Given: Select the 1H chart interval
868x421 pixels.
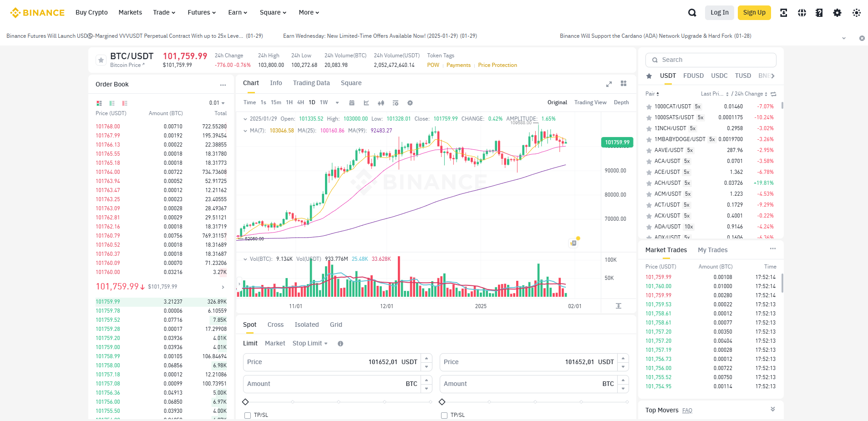Looking at the screenshot, I should pyautogui.click(x=289, y=102).
